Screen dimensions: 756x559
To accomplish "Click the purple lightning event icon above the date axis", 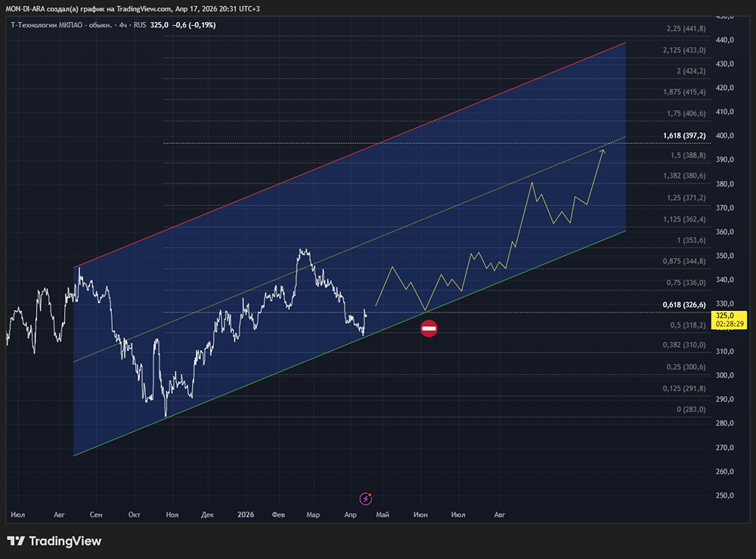I will pos(365,498).
